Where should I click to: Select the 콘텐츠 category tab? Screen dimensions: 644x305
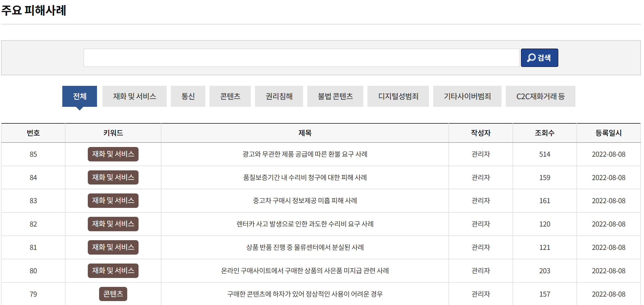point(230,96)
